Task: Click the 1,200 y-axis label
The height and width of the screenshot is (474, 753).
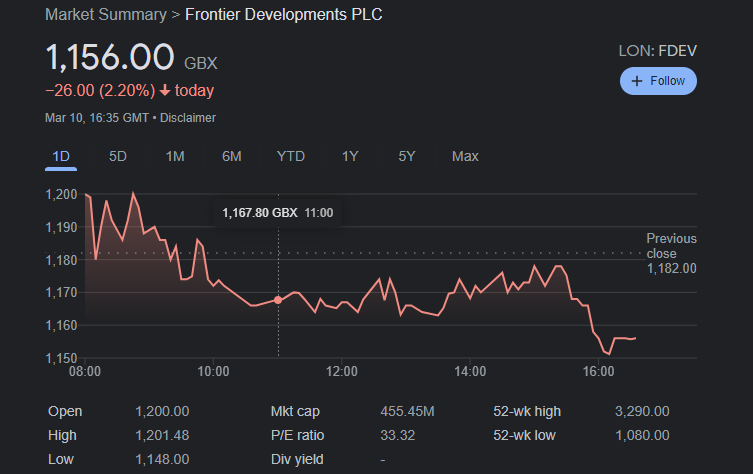Action: click(x=61, y=194)
